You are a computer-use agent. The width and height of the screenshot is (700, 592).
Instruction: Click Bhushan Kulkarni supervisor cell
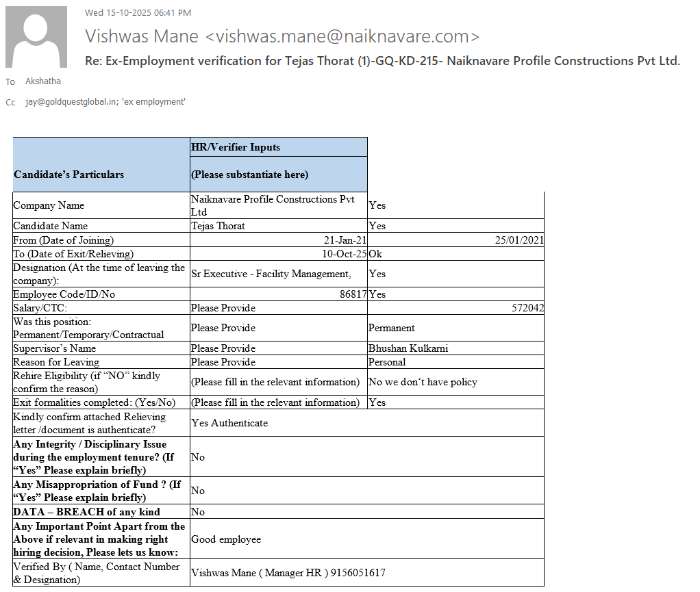click(x=455, y=348)
